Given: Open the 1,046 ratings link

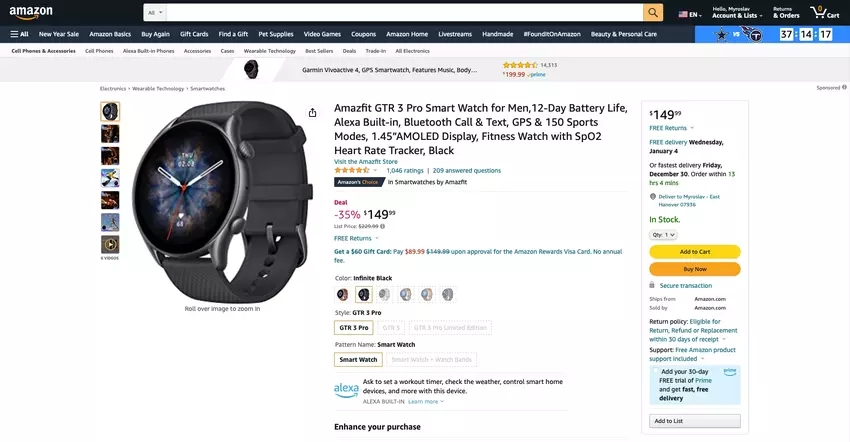Looking at the screenshot, I should (x=405, y=171).
